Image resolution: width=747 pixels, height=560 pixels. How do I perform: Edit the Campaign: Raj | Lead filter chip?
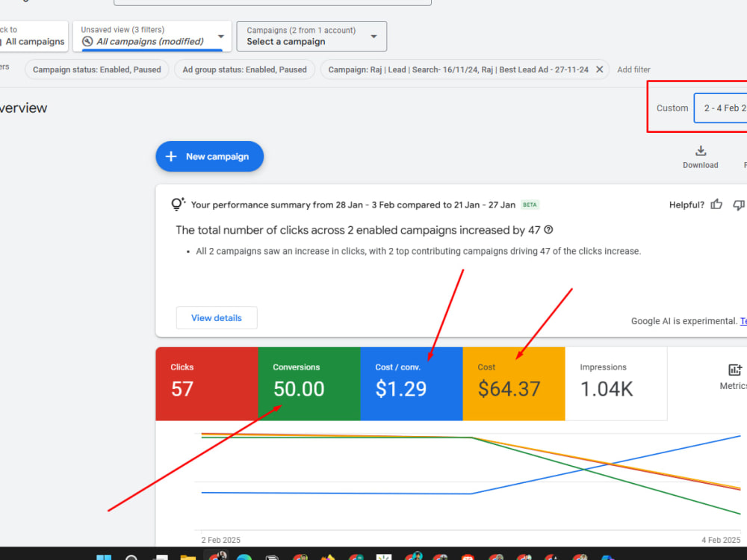tap(459, 69)
